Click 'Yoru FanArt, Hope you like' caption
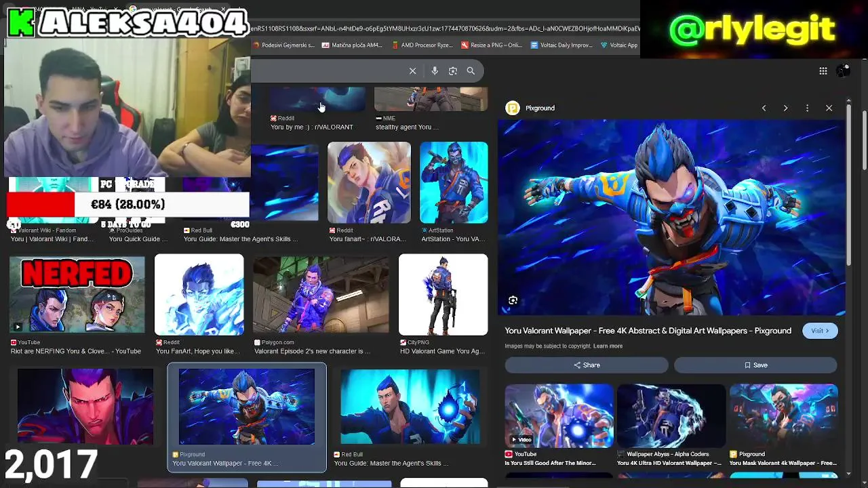The image size is (868, 488). pos(198,351)
